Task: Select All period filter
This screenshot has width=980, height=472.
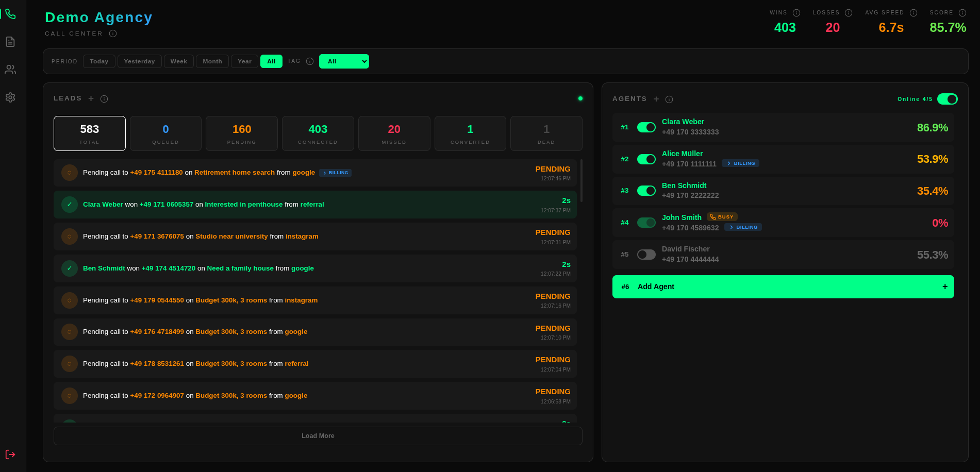Action: pyautogui.click(x=271, y=61)
